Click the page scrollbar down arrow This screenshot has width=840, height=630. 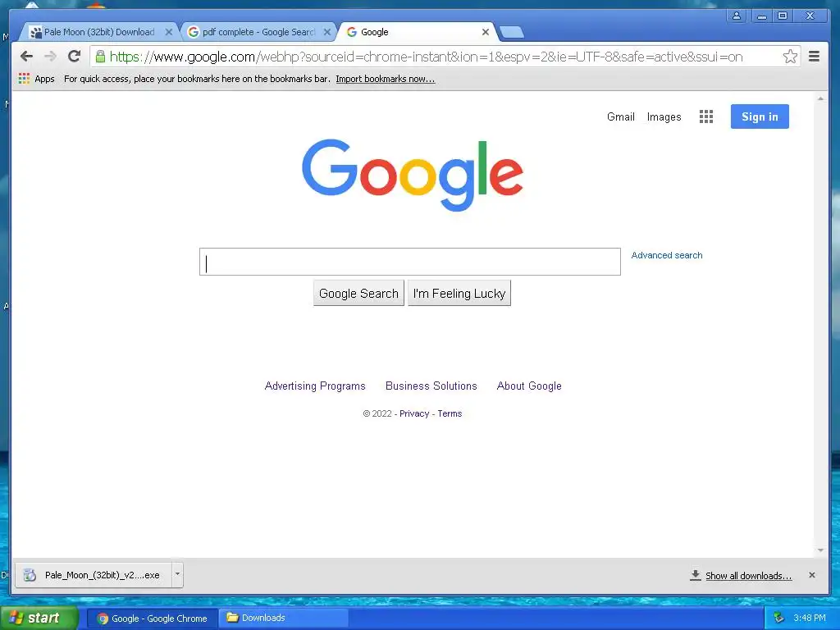coord(820,550)
